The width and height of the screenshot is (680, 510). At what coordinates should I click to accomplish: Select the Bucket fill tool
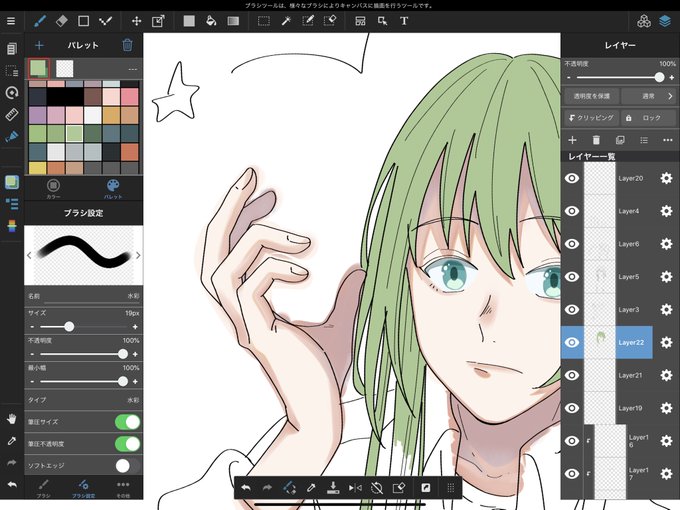(211, 21)
